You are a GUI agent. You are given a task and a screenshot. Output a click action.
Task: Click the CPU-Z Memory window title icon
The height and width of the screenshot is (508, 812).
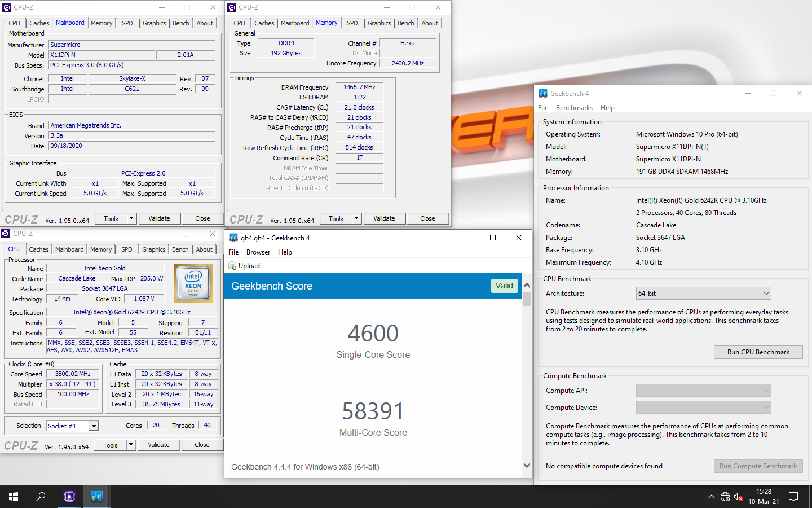tap(231, 7)
